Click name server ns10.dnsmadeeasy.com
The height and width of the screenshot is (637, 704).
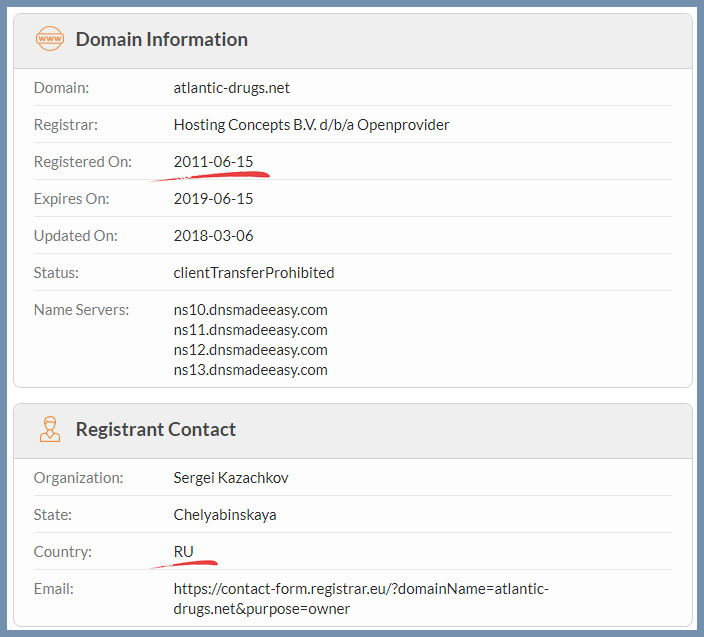pos(251,310)
